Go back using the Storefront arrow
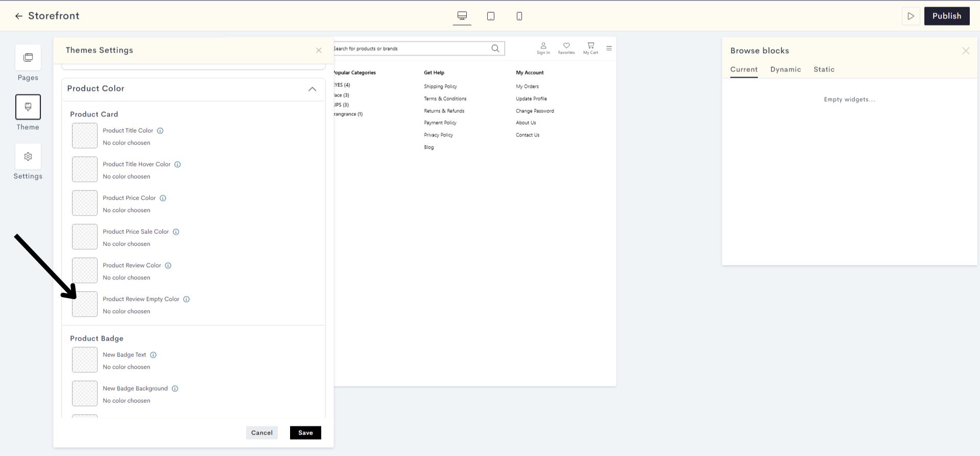 click(19, 16)
